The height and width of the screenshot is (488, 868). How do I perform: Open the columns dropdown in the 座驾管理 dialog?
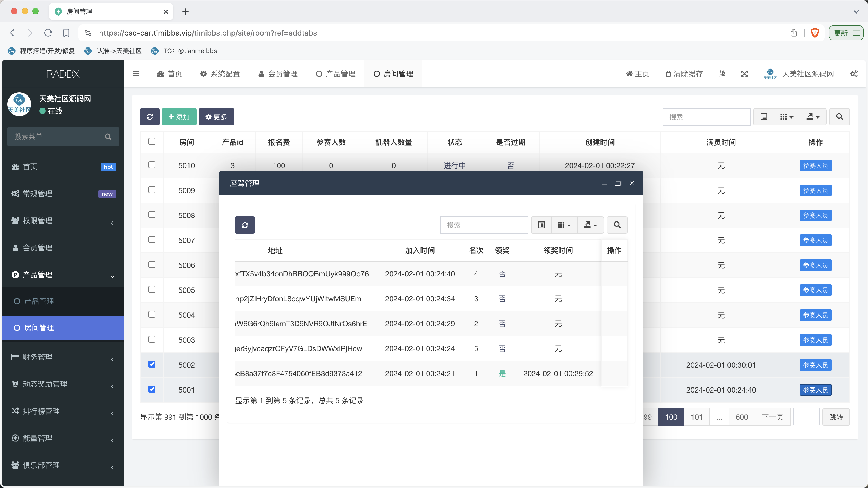coord(564,225)
